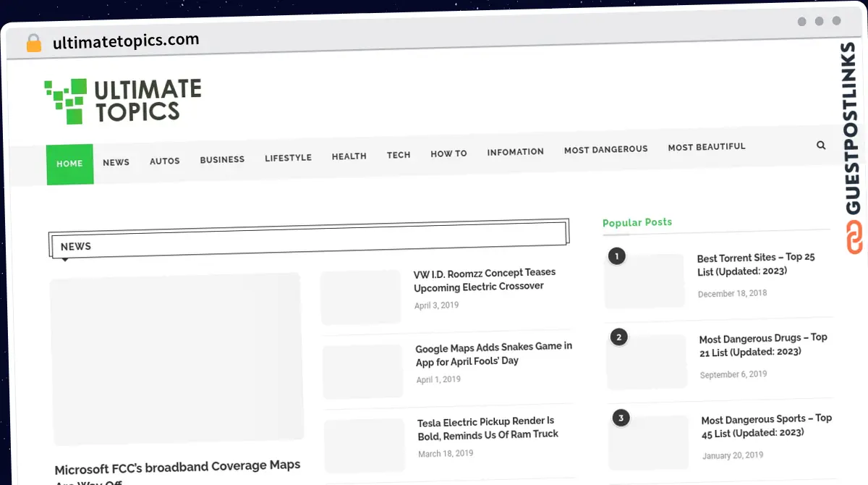Click the padlock icon in address bar

tap(33, 43)
